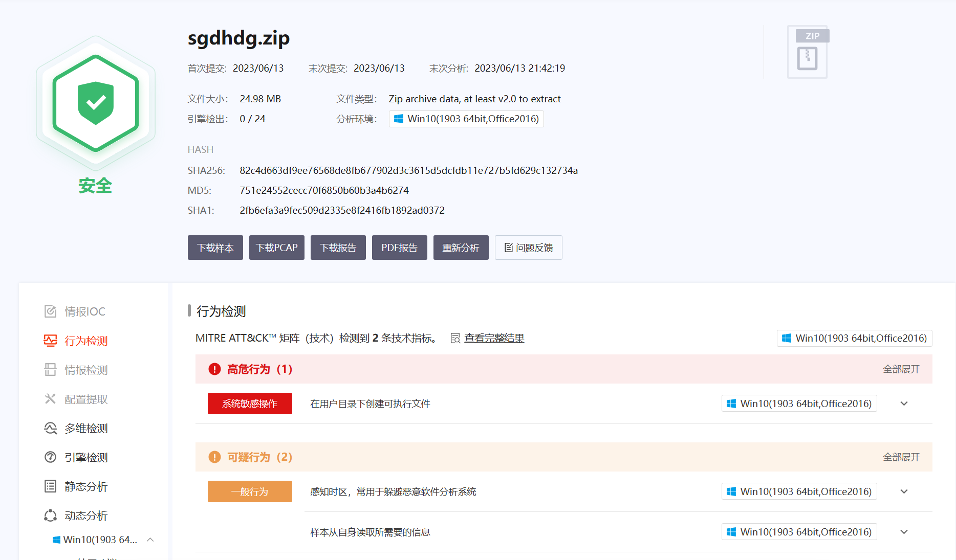
Task: Open the 问题反馈 feedback button
Action: 529,248
